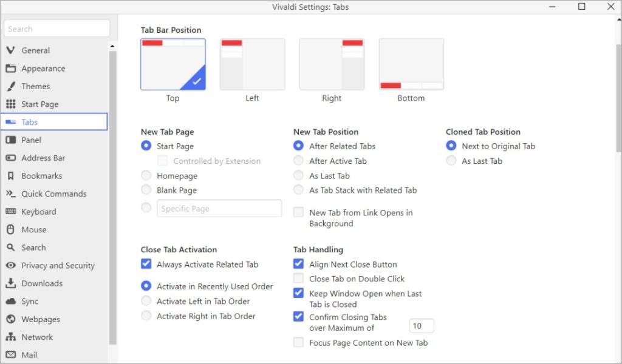The width and height of the screenshot is (622, 364).
Task: Open the General settings section
Action: 54,50
